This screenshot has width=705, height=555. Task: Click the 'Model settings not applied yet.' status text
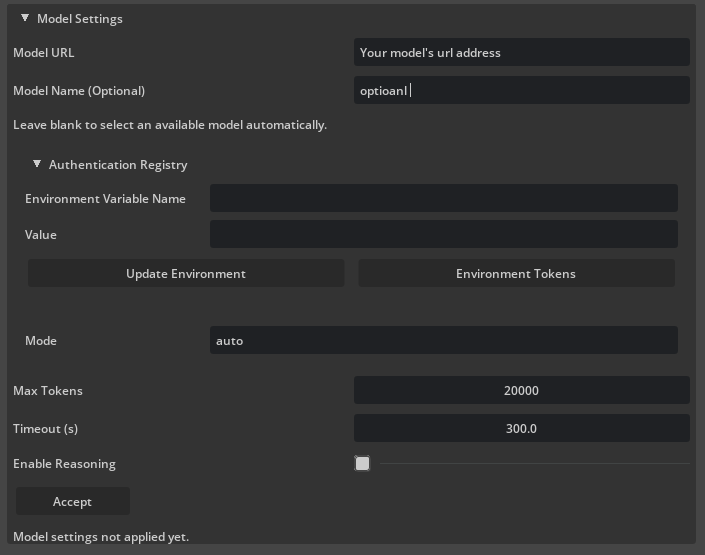(x=101, y=537)
